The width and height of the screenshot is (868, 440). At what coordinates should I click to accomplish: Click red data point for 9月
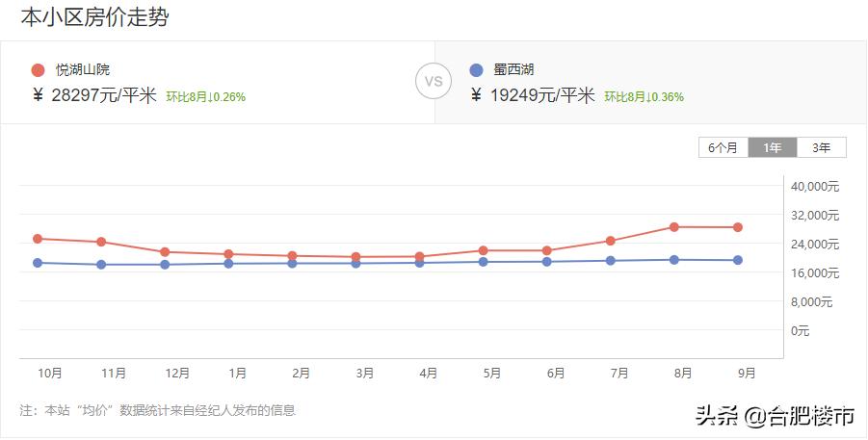738,227
